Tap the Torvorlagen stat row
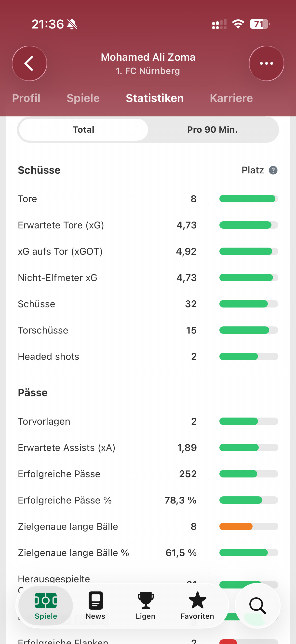The height and width of the screenshot is (644, 296). click(108, 421)
